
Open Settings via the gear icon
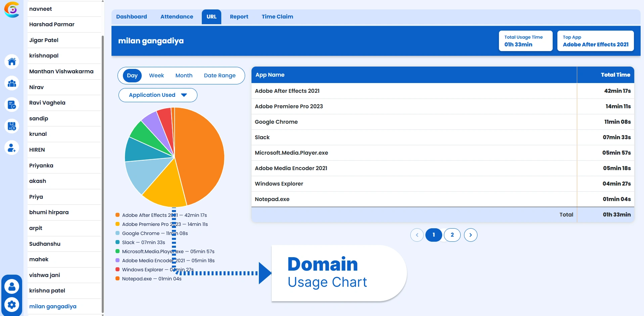tap(12, 305)
